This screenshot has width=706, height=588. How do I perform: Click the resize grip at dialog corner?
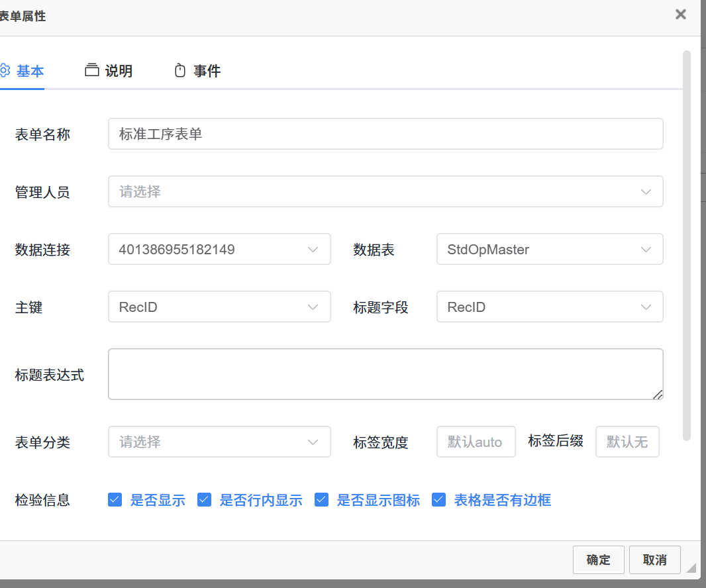[x=691, y=567]
